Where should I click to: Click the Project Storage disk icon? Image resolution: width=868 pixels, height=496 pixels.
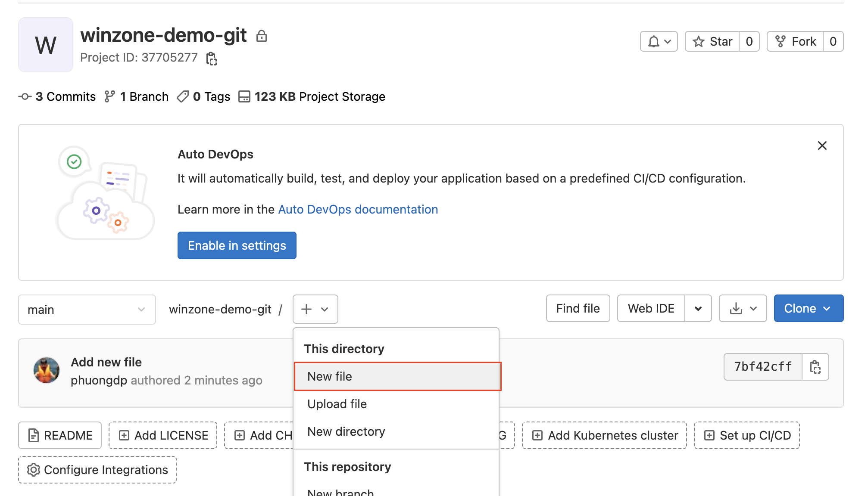click(244, 96)
